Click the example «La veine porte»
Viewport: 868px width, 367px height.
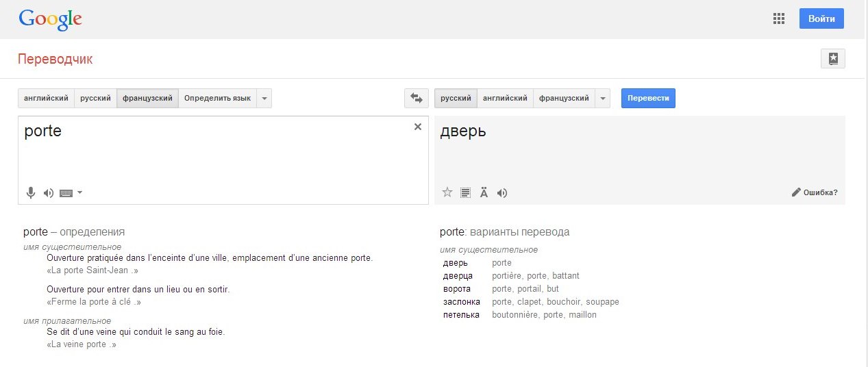[x=82, y=344]
